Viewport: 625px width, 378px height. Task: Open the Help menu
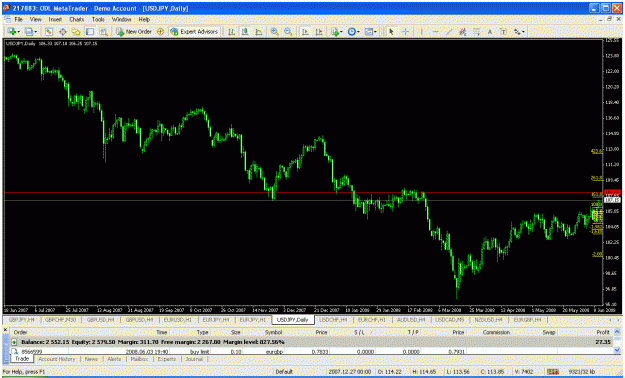pos(144,19)
